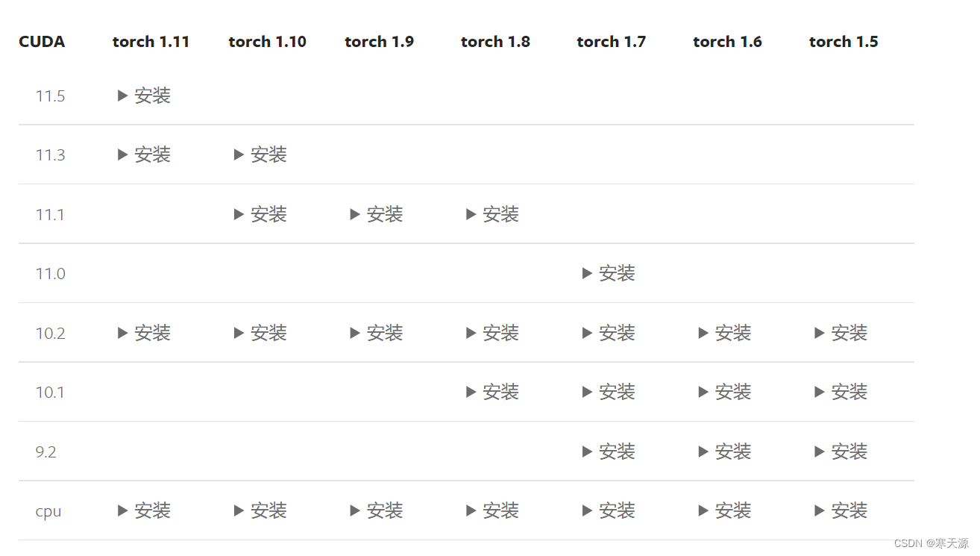980x556 pixels.
Task: Expand 安装 for cpu torch 1.8
Action: [493, 510]
